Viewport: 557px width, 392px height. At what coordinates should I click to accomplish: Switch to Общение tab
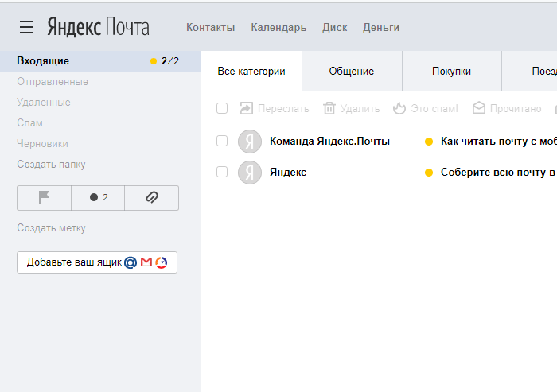[x=352, y=71]
